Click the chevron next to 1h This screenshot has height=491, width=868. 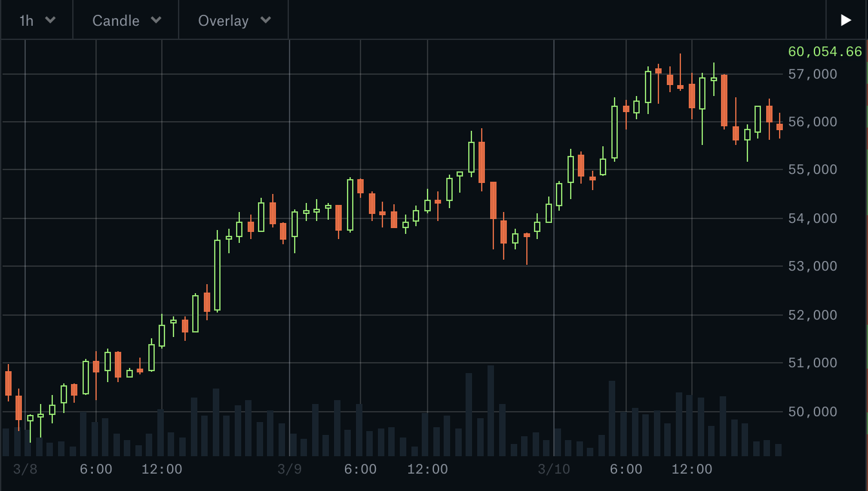tap(50, 20)
